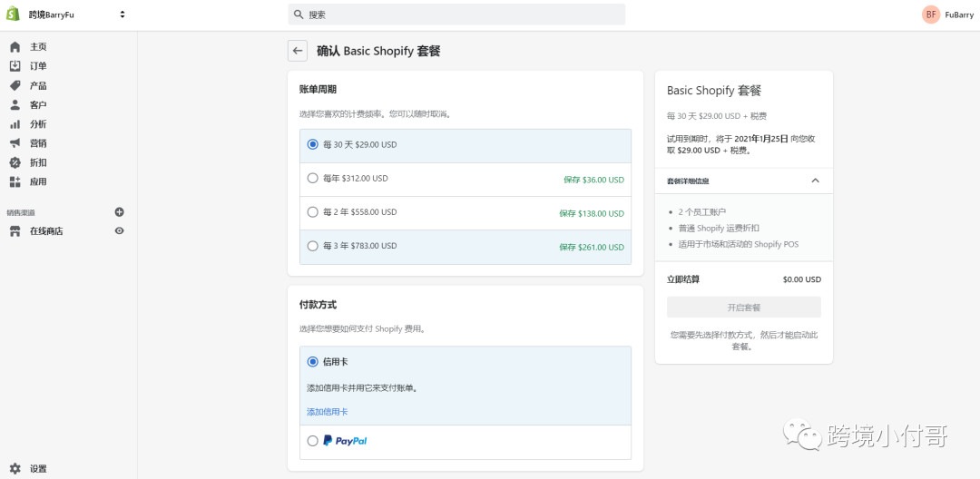The image size is (980, 479).
Task: Click 保存 $261.00 USD savings text
Action: [592, 248]
